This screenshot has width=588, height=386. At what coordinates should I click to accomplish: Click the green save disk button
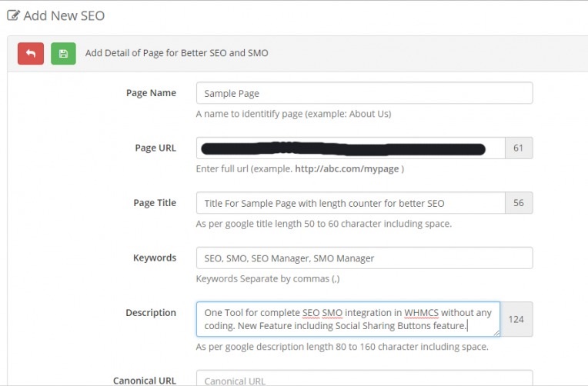pos(63,54)
